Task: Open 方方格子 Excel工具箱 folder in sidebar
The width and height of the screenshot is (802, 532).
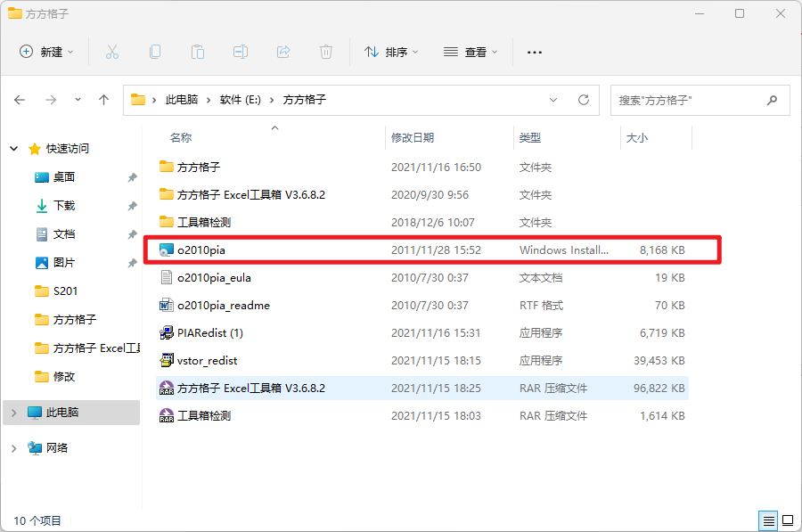Action: 87,348
